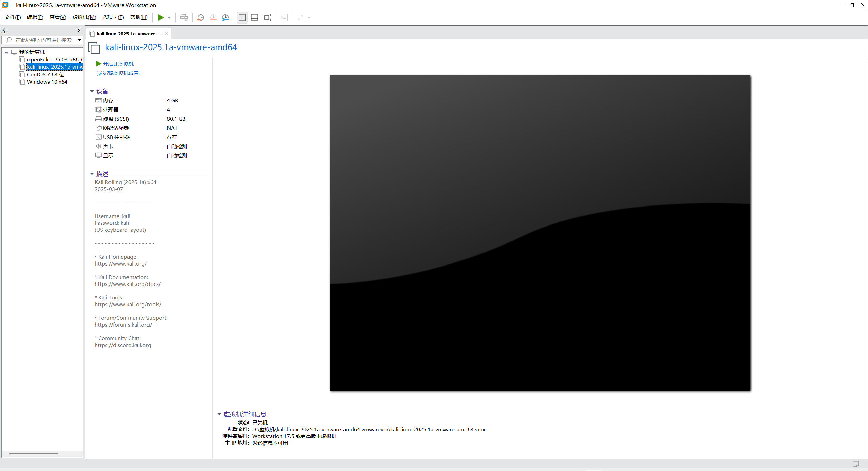Click the VM preview thumbnail screen
This screenshot has height=471, width=868.
pos(540,233)
